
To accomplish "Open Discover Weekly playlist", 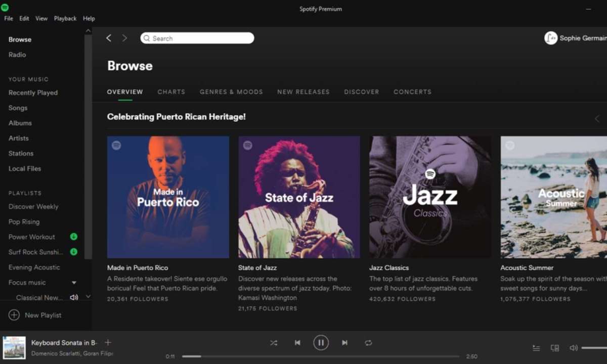I will [33, 206].
